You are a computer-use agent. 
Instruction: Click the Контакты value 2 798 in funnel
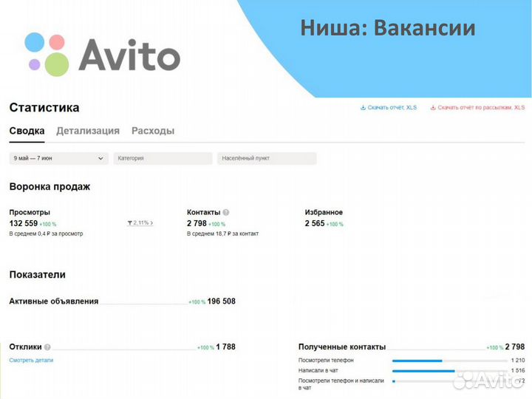click(x=197, y=223)
